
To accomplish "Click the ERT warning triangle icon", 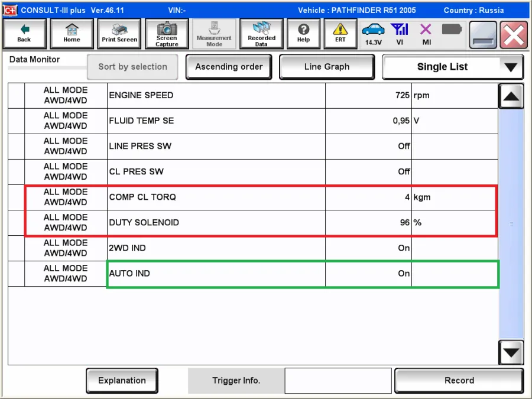I will pyautogui.click(x=340, y=34).
